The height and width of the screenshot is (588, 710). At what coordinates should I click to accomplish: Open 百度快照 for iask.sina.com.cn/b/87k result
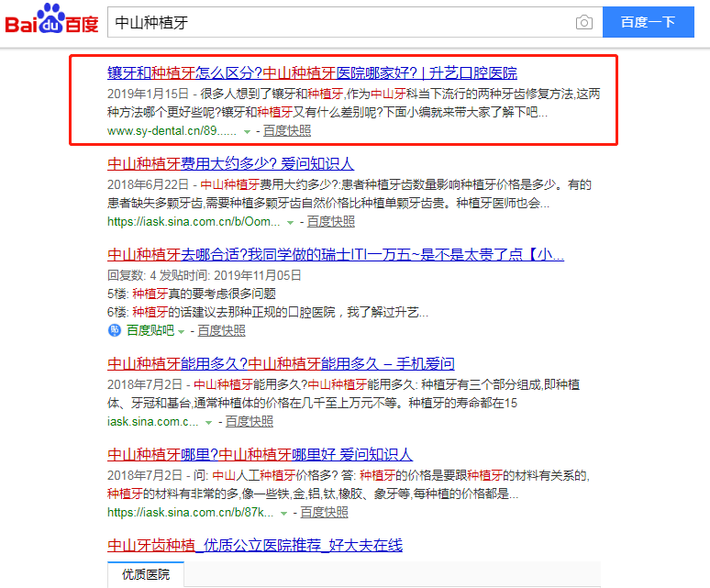click(x=324, y=513)
